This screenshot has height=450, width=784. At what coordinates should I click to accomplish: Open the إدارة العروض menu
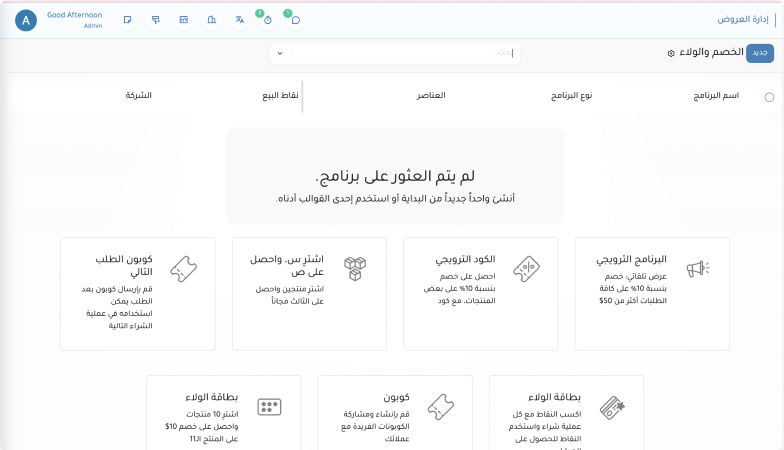(742, 20)
